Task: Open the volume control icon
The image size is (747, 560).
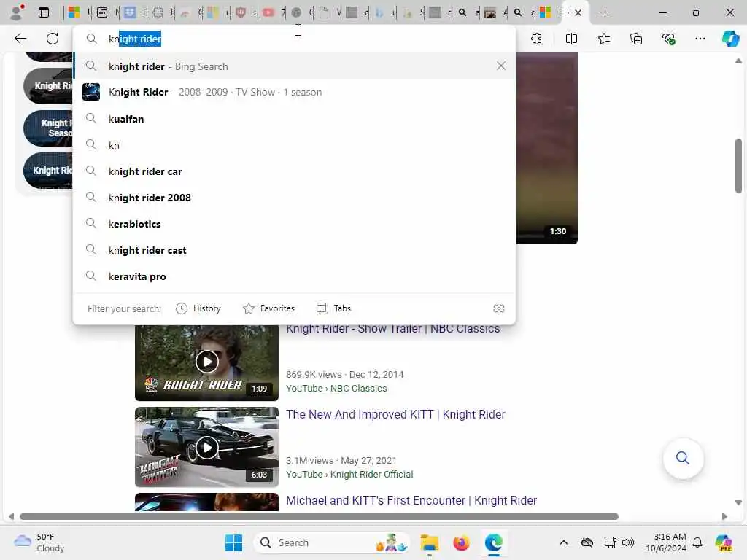Action: pos(628,542)
